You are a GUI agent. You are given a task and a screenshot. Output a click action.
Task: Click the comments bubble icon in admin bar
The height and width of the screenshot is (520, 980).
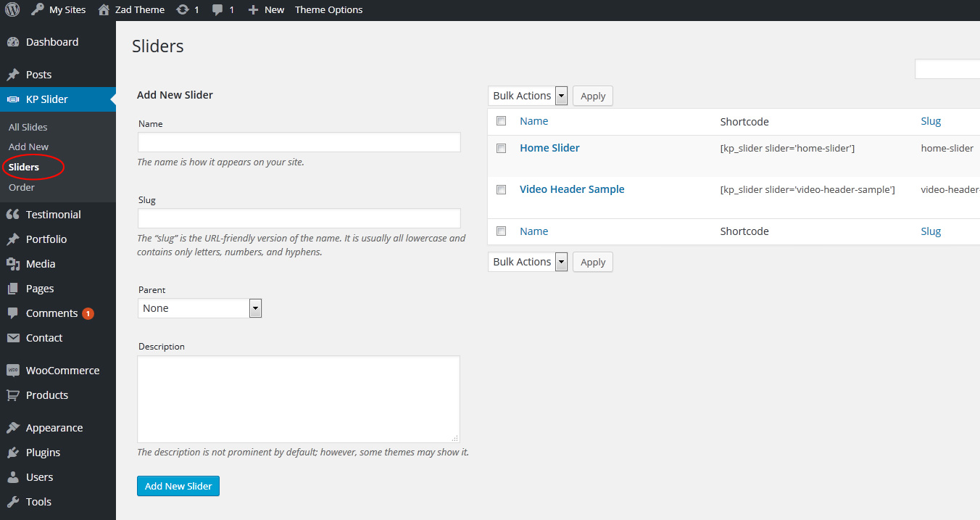tap(217, 10)
